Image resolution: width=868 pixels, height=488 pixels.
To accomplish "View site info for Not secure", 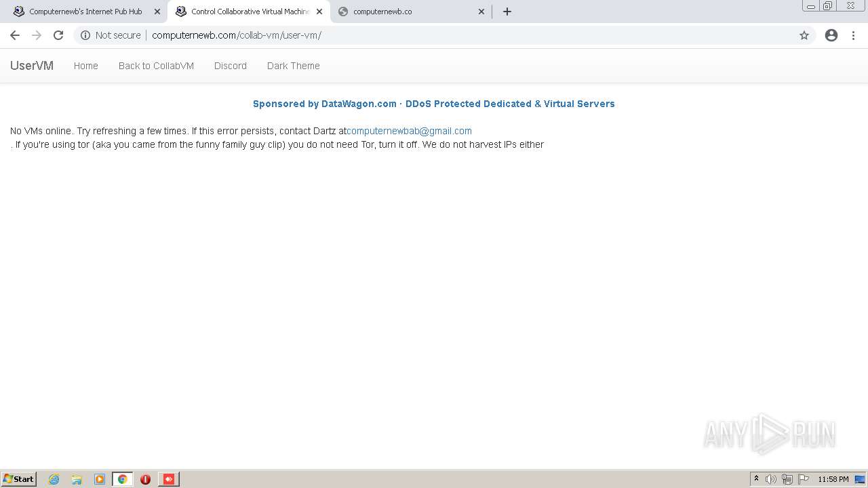I will (111, 35).
